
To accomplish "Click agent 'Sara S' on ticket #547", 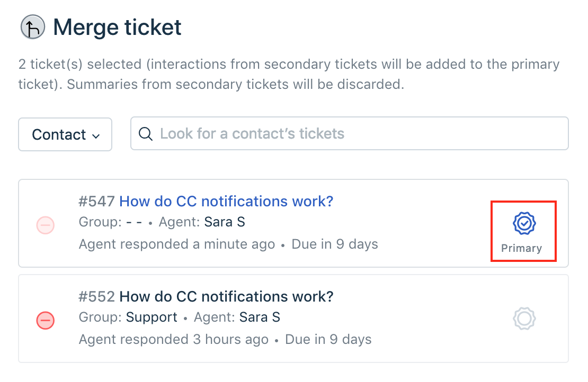I will coord(225,223).
